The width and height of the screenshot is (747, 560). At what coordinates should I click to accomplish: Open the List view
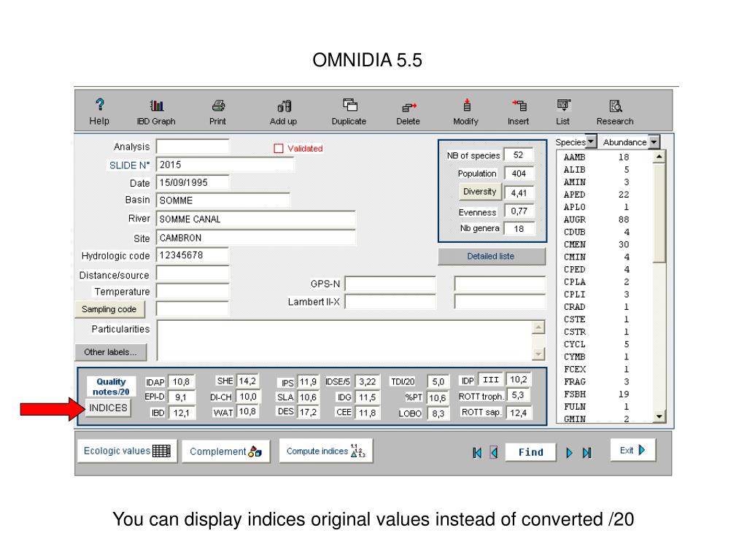[563, 112]
